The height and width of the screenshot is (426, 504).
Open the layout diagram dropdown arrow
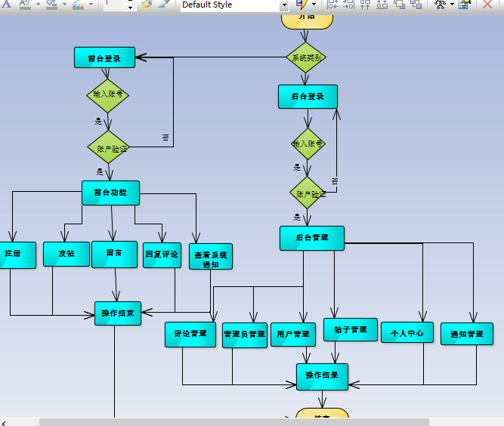tap(453, 5)
